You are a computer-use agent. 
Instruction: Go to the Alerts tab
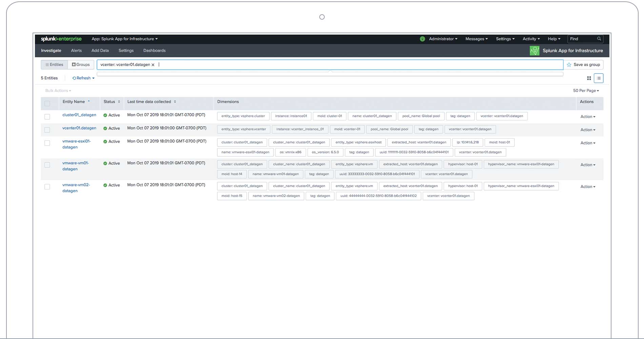click(76, 51)
